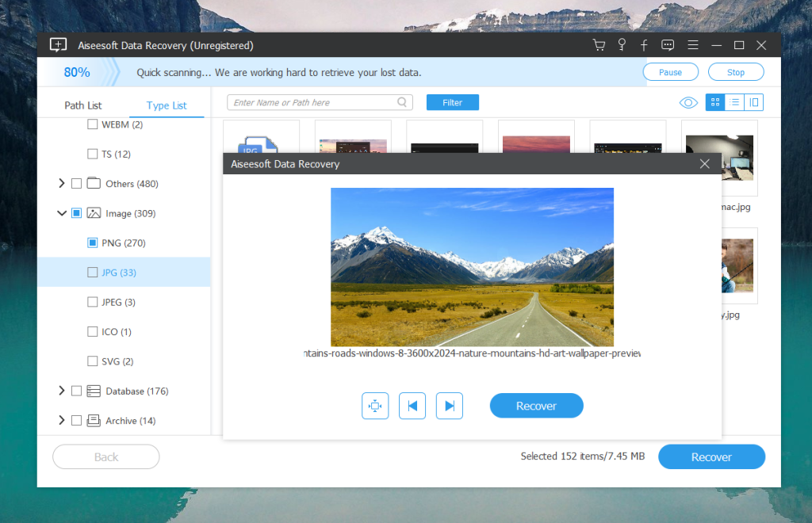Open the register key icon
812x523 pixels.
pyautogui.click(x=622, y=45)
